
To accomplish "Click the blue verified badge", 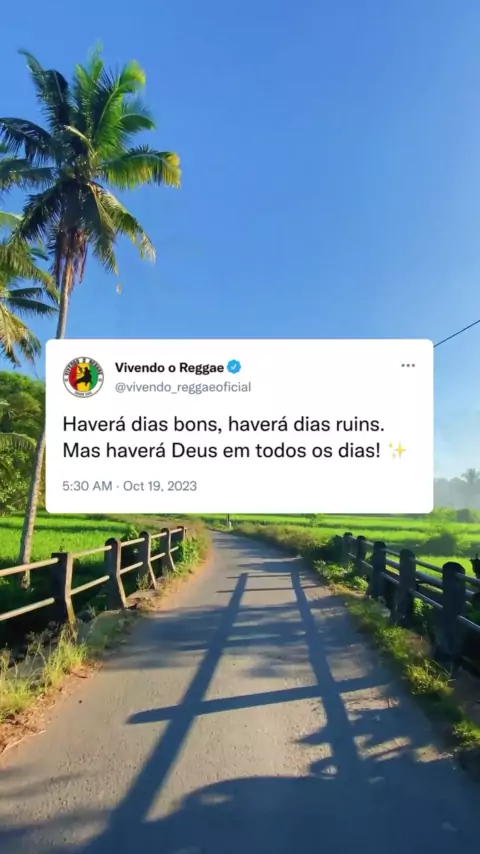I will tap(234, 367).
